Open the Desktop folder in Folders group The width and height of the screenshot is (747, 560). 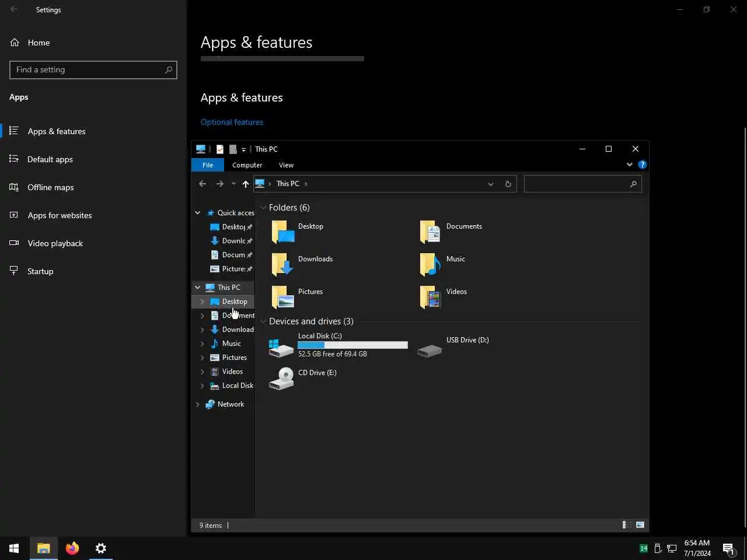pyautogui.click(x=298, y=232)
